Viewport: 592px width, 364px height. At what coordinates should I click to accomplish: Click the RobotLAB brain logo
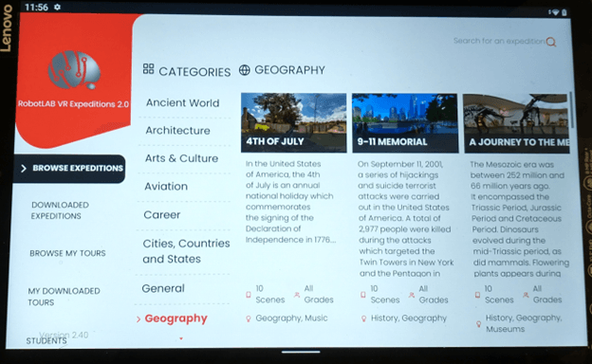click(74, 70)
